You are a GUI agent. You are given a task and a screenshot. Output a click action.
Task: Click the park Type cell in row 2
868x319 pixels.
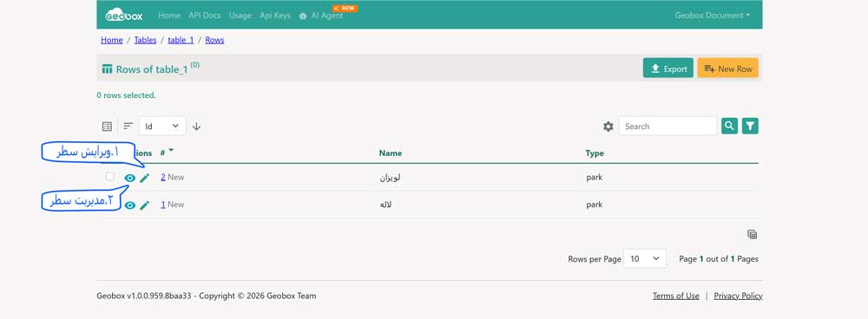(x=594, y=178)
